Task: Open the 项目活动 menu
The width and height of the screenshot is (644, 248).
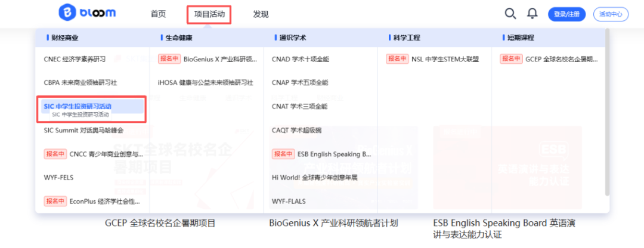Action: click(x=209, y=14)
